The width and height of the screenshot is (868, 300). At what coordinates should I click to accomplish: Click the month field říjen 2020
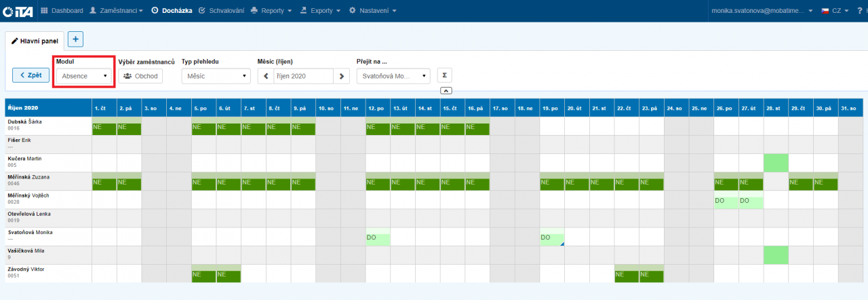click(304, 76)
